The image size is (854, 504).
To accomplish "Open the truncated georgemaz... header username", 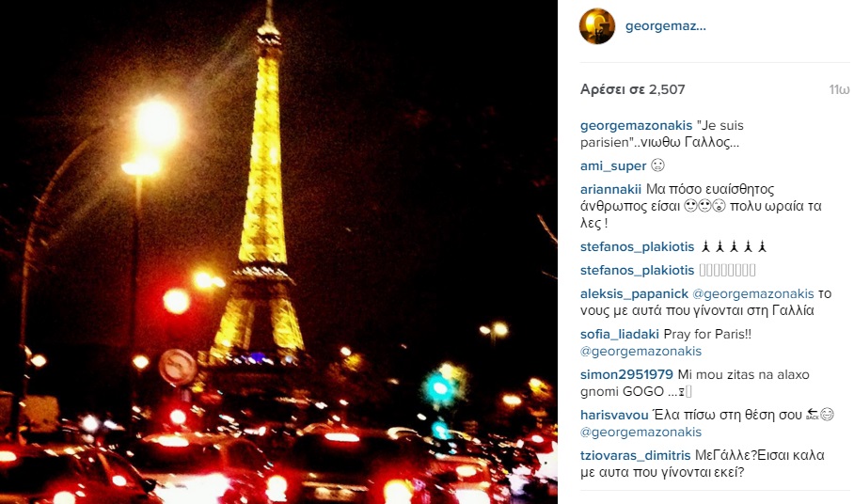I will coord(666,26).
